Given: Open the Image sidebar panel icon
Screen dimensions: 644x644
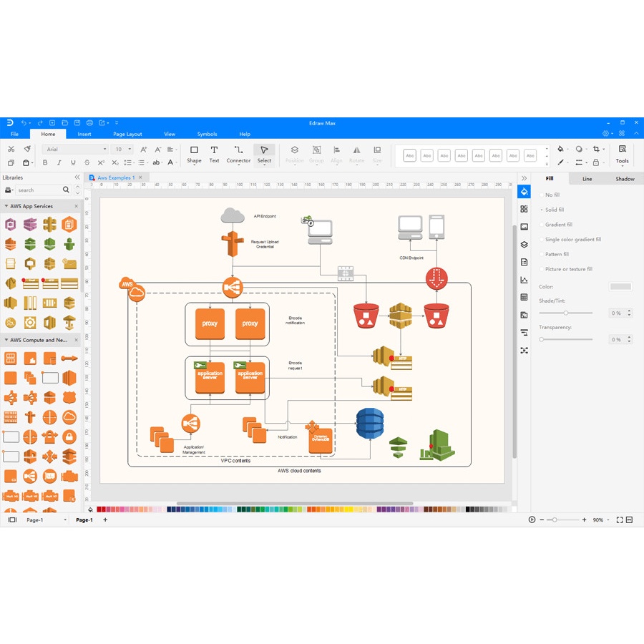Looking at the screenshot, I should click(x=524, y=227).
